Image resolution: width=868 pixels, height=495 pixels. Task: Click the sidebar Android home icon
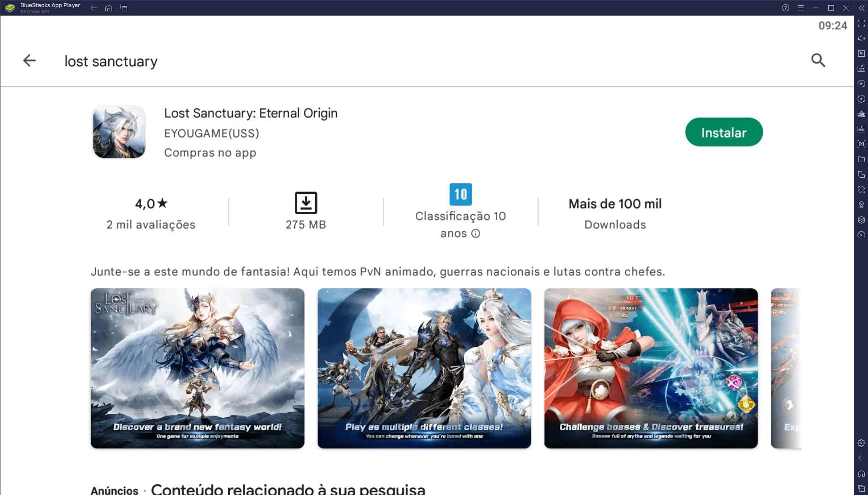pyautogui.click(x=861, y=473)
